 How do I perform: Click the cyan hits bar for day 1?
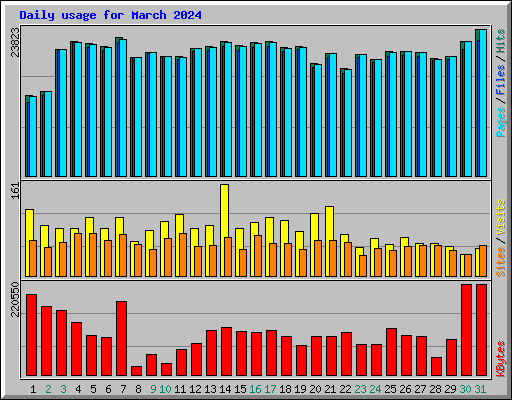(33, 137)
